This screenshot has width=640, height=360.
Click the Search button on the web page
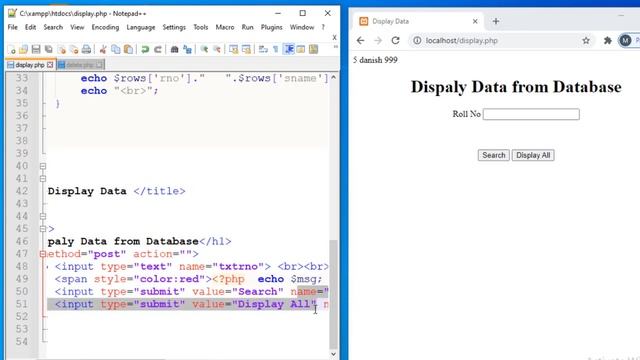493,155
